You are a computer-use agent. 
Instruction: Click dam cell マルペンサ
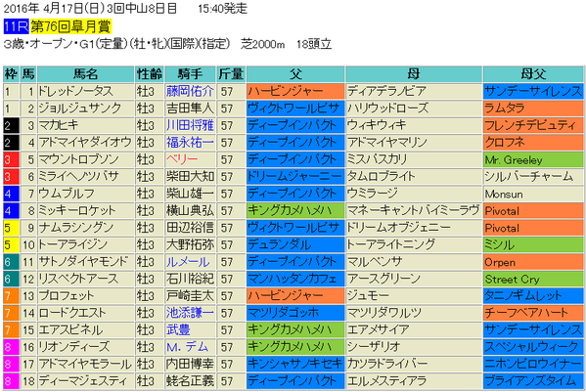click(x=414, y=262)
